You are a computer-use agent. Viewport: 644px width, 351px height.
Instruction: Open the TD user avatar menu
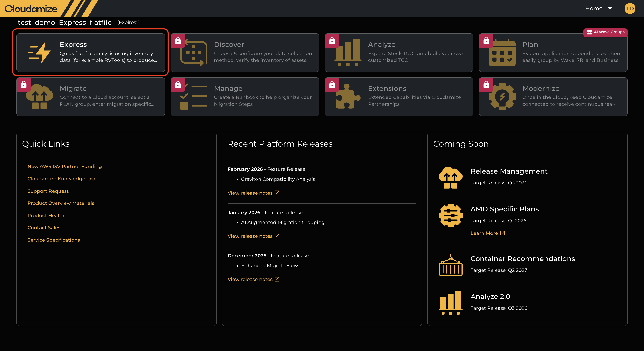[x=630, y=9]
